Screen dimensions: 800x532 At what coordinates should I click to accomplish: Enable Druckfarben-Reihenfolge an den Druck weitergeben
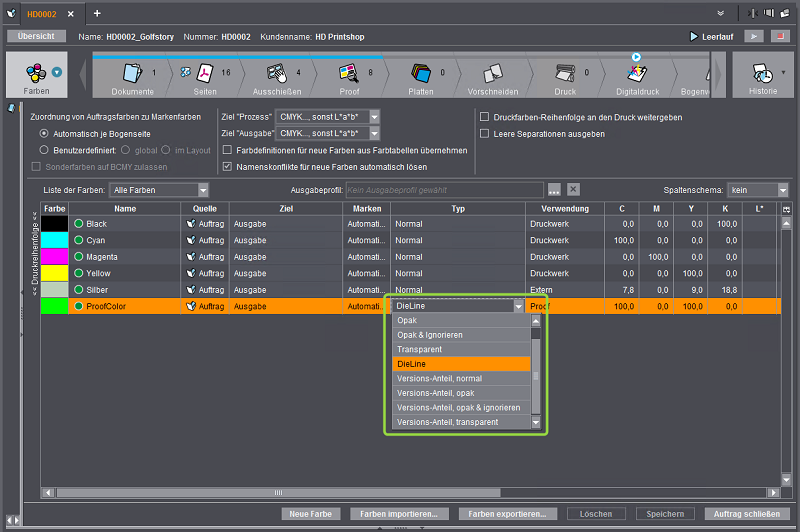[x=485, y=117]
